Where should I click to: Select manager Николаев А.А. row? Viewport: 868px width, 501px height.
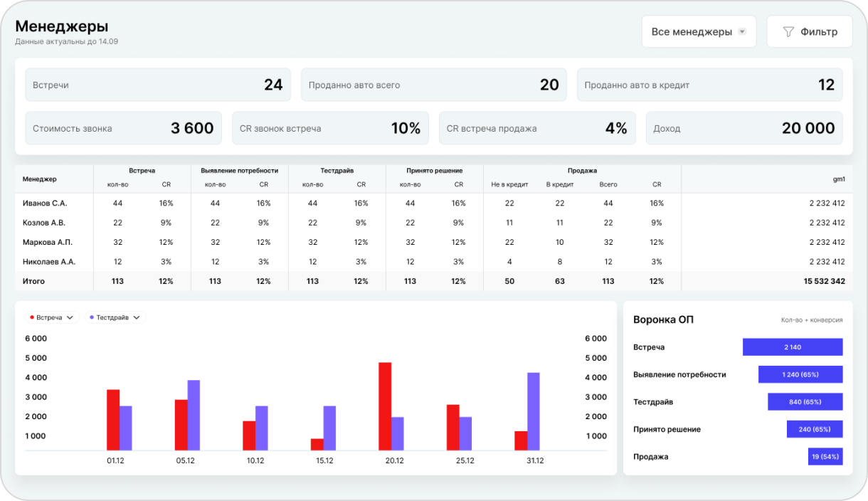(433, 262)
